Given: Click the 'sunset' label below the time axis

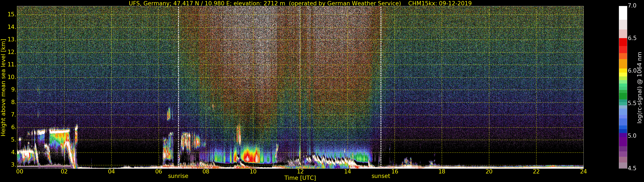Looking at the screenshot, I should click(381, 176).
